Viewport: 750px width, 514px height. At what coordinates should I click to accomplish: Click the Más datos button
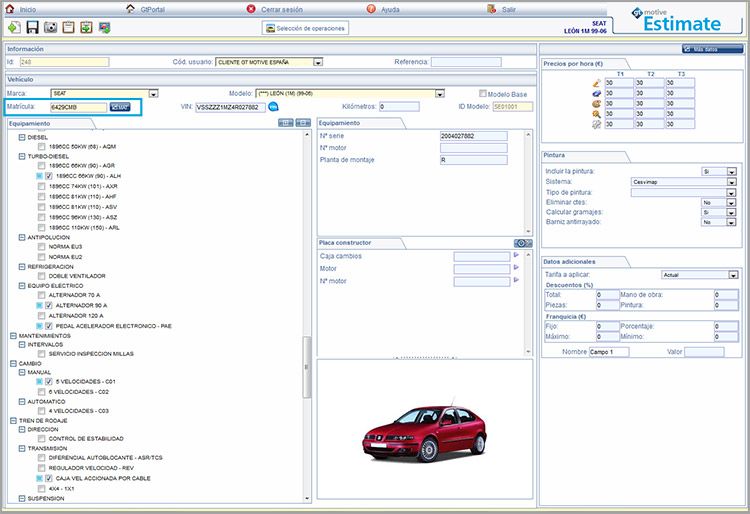click(x=713, y=49)
